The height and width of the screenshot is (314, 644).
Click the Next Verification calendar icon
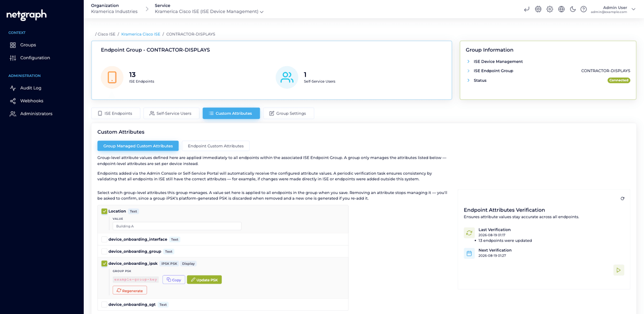pos(469,253)
